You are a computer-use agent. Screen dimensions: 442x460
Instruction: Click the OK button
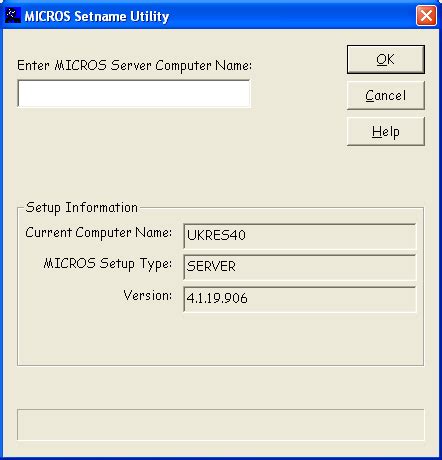[386, 59]
